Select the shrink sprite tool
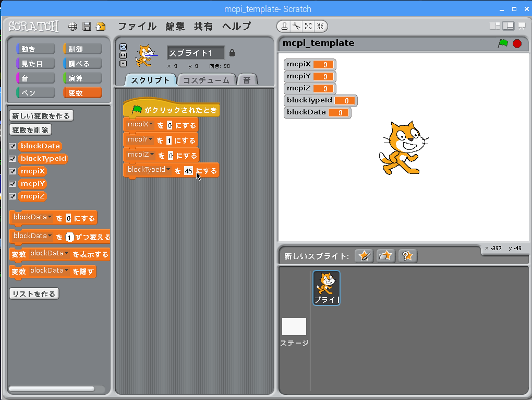The image size is (532, 400). (320, 26)
